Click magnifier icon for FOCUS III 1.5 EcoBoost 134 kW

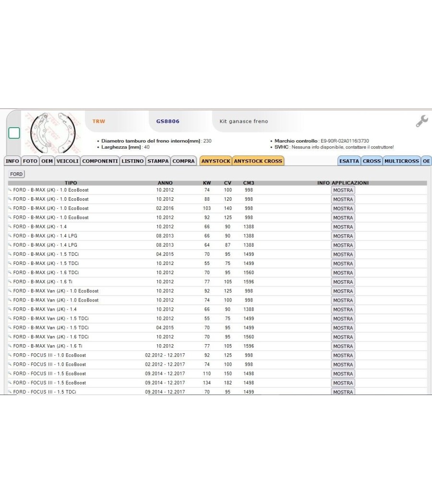(x=10, y=383)
